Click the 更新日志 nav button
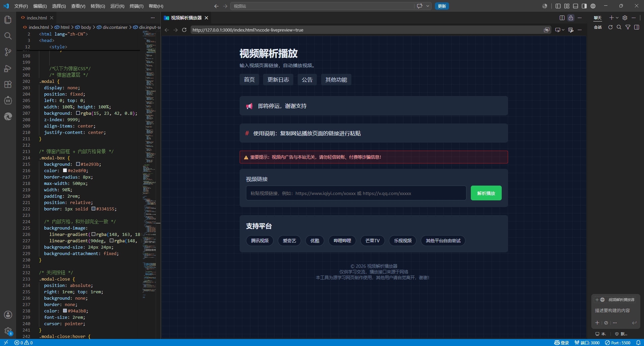This screenshot has height=346, width=644. [278, 80]
